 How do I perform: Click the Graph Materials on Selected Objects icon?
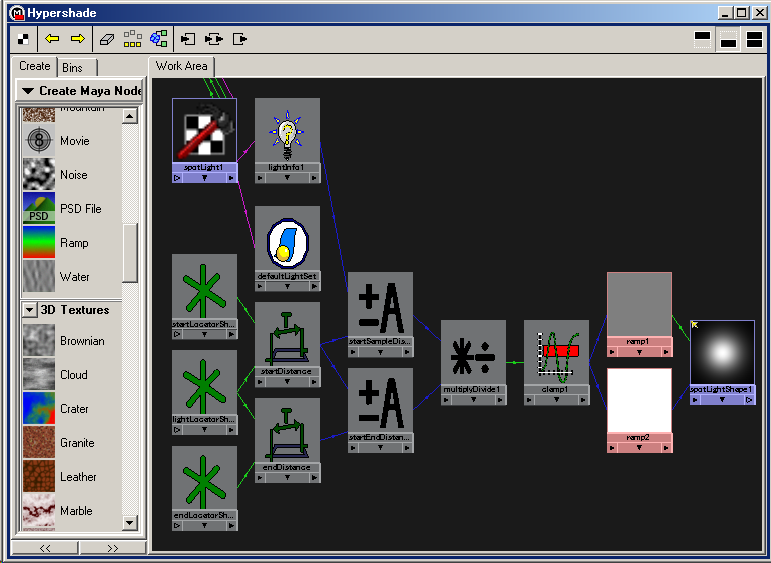tap(158, 38)
